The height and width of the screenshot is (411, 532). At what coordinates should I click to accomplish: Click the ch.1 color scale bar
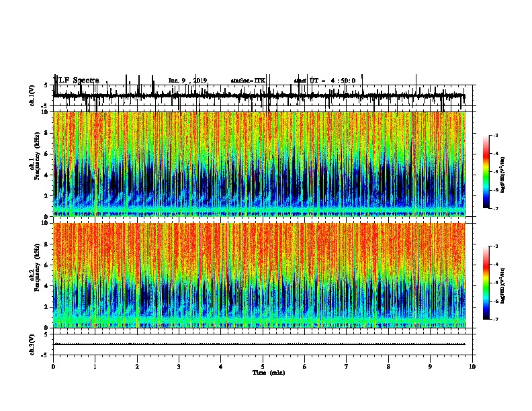(x=486, y=172)
